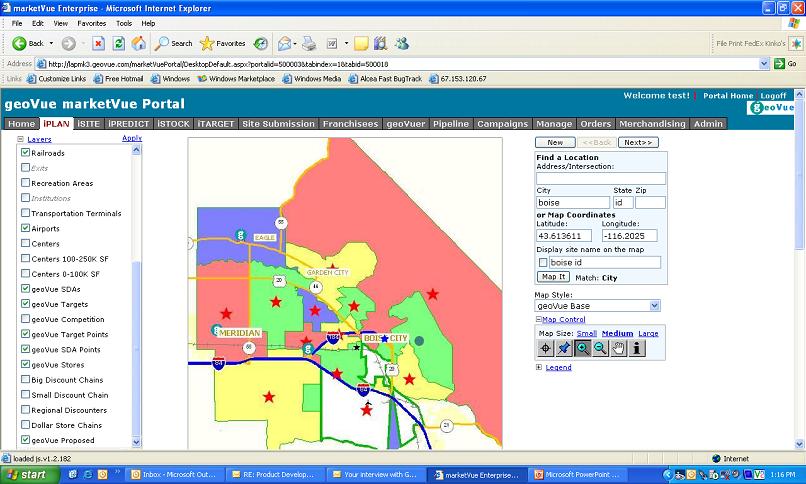
Task: Click the Mail envelope toolbar icon
Action: point(284,44)
